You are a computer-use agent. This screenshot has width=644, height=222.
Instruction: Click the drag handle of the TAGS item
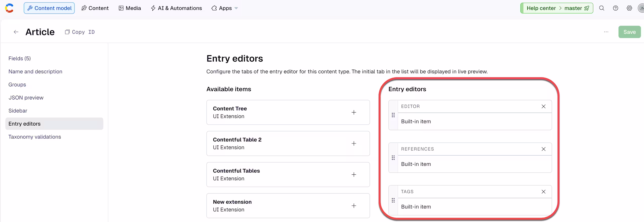tap(393, 200)
